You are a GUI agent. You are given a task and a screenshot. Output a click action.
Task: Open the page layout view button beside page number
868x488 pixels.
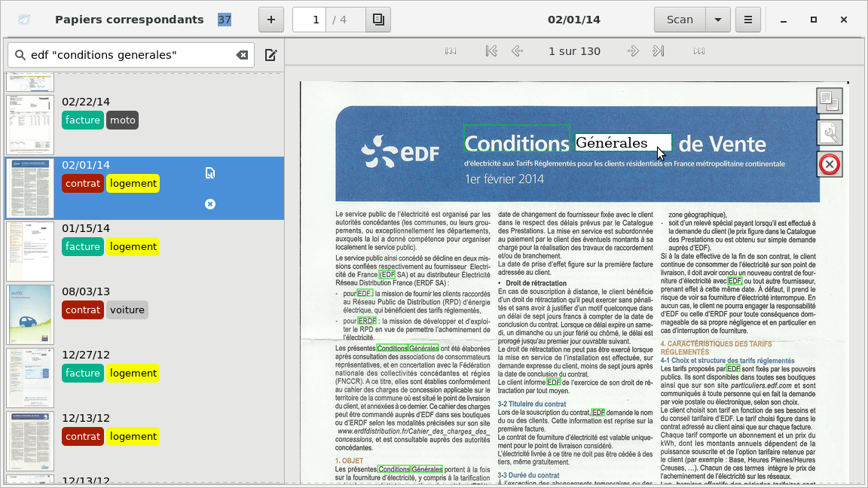pos(378,20)
